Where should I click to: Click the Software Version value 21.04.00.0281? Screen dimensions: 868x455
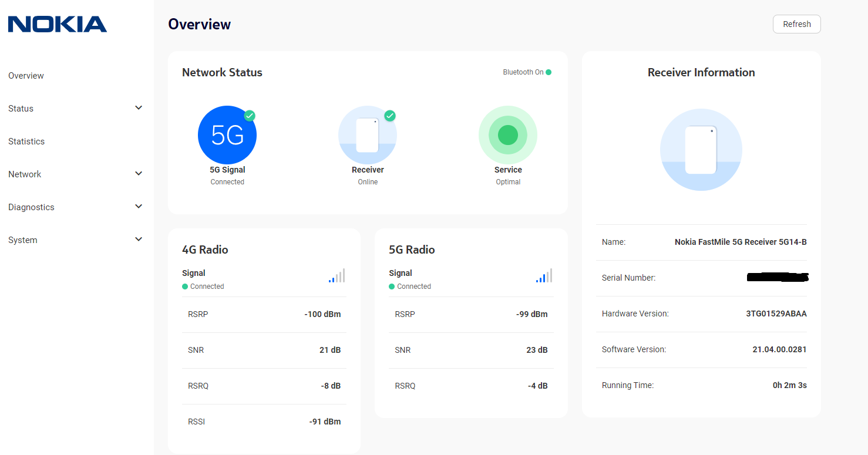click(x=779, y=349)
